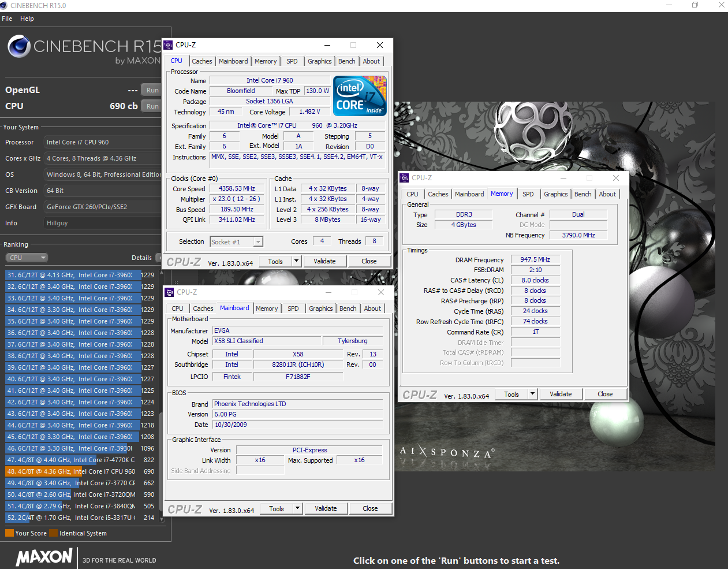Screen dimensions: 728x569
Task: Click motherboard model X58 SLI Classified
Action: tap(266, 341)
